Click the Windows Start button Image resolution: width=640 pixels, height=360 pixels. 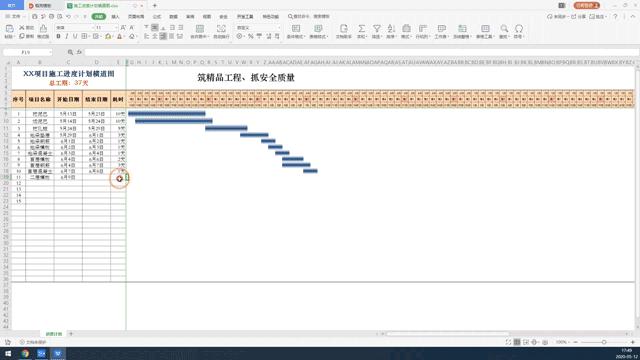(x=8, y=353)
